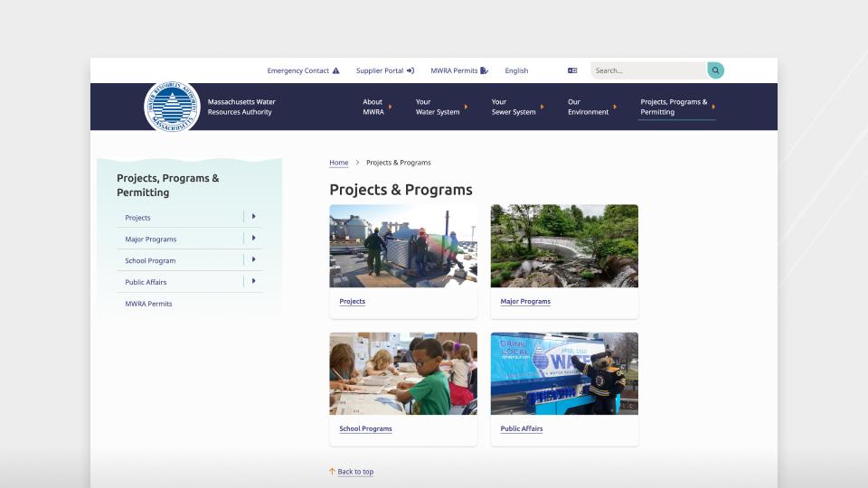
Task: Click the MWRA circular logo
Action: pos(172,107)
